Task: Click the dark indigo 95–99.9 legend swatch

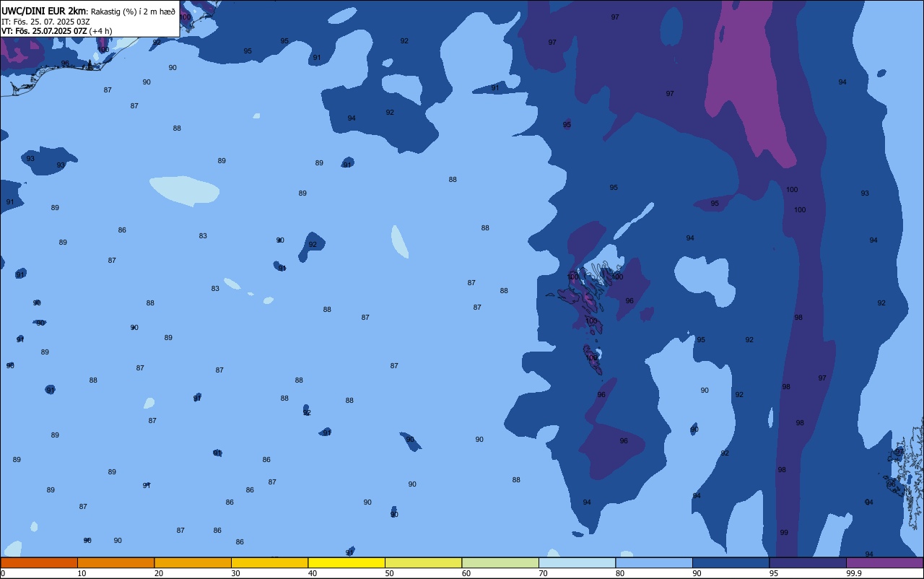Action: tap(808, 562)
